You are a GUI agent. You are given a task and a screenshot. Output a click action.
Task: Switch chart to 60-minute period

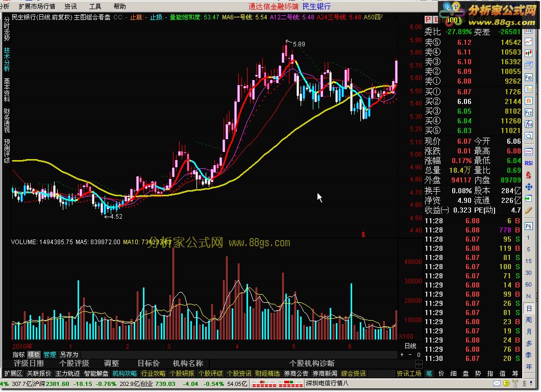[529, 284]
